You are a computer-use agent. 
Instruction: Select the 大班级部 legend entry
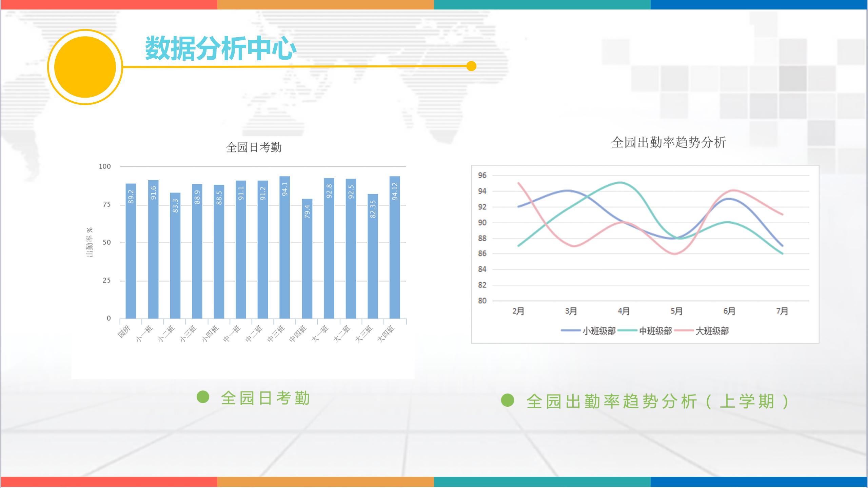pyautogui.click(x=712, y=331)
